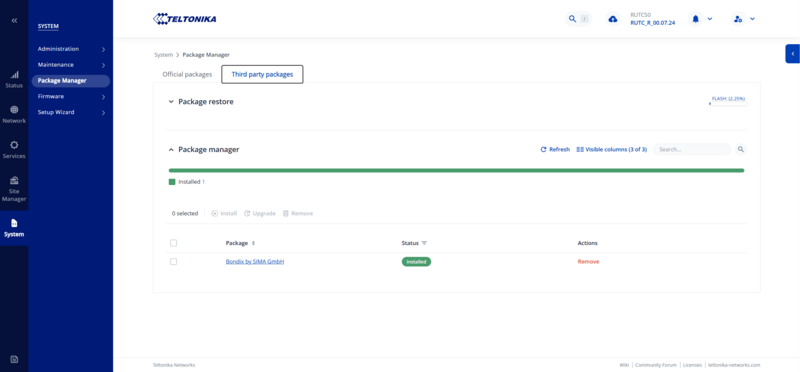Sort by the Package column arrows
This screenshot has height=372, width=800.
click(x=254, y=243)
